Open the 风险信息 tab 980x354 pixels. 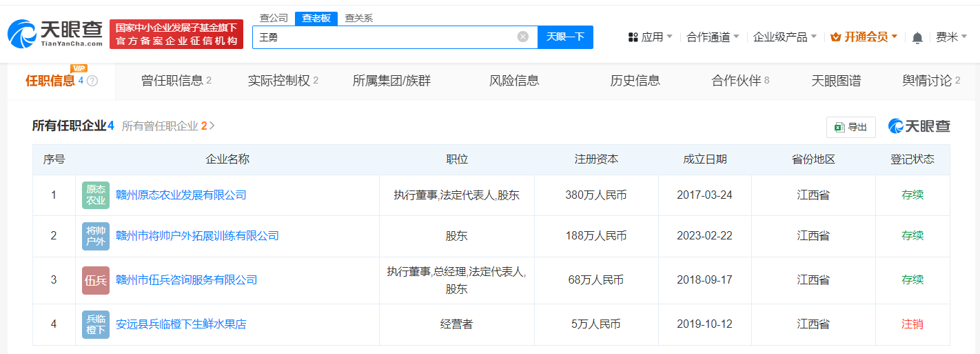[514, 81]
